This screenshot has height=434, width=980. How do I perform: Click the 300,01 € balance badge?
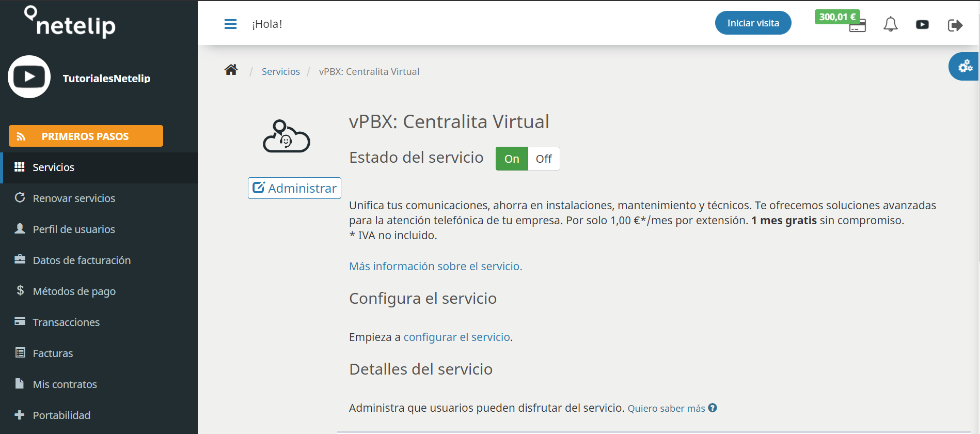click(x=837, y=17)
